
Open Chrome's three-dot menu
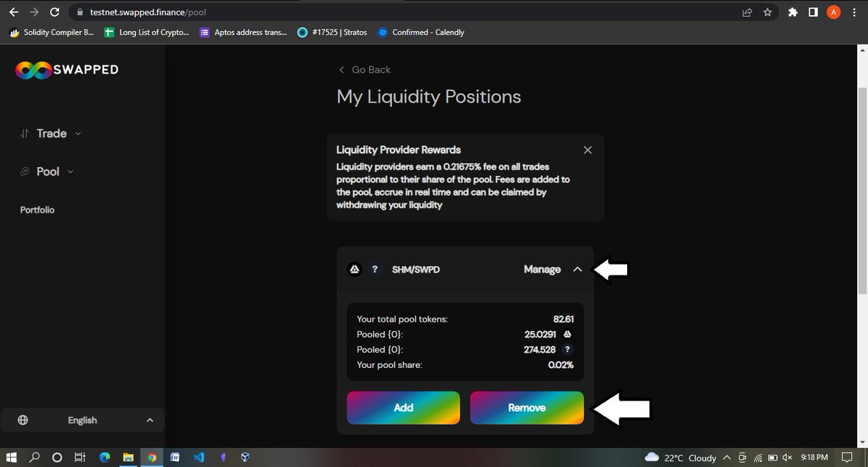click(x=855, y=12)
